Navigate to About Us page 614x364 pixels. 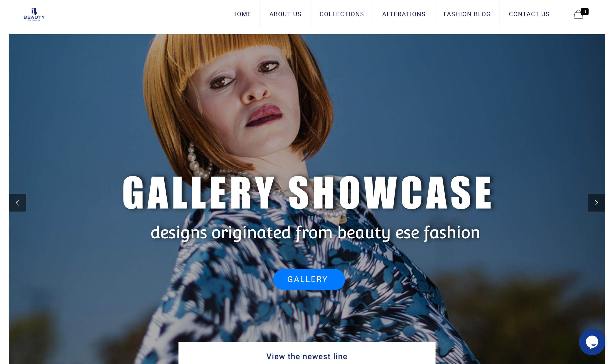[x=285, y=14]
